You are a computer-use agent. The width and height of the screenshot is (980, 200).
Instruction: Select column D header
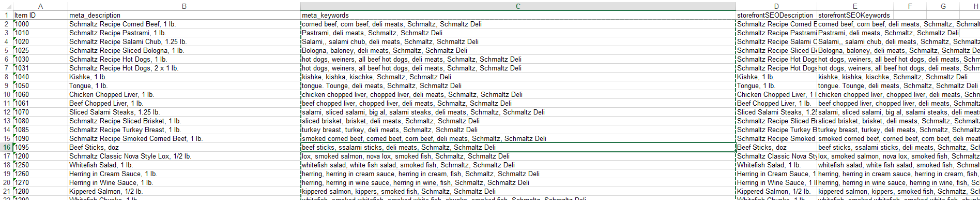tap(776, 6)
